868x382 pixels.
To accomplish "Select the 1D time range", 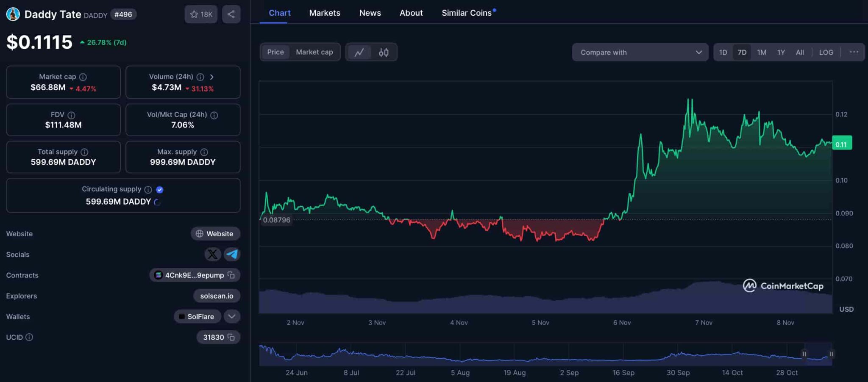I will pos(723,53).
